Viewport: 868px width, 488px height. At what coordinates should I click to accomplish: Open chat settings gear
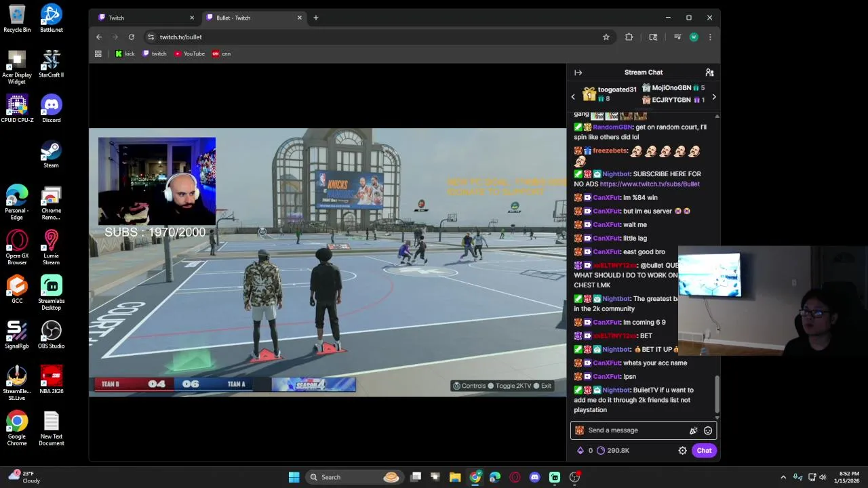(683, 451)
